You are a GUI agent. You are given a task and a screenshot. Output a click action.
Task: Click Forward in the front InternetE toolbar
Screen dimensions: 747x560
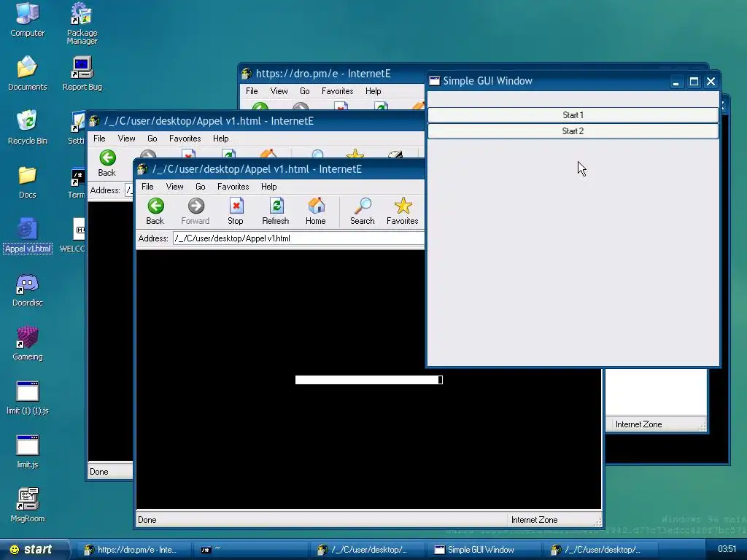point(196,211)
